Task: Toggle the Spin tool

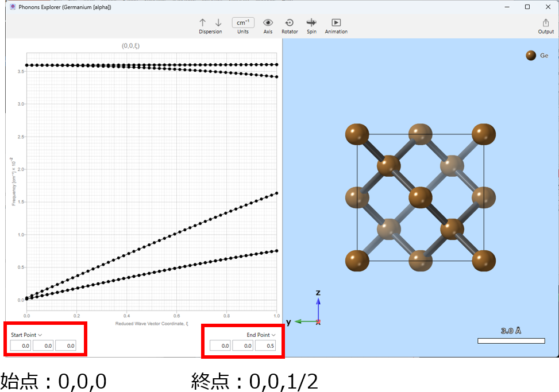Action: point(311,22)
